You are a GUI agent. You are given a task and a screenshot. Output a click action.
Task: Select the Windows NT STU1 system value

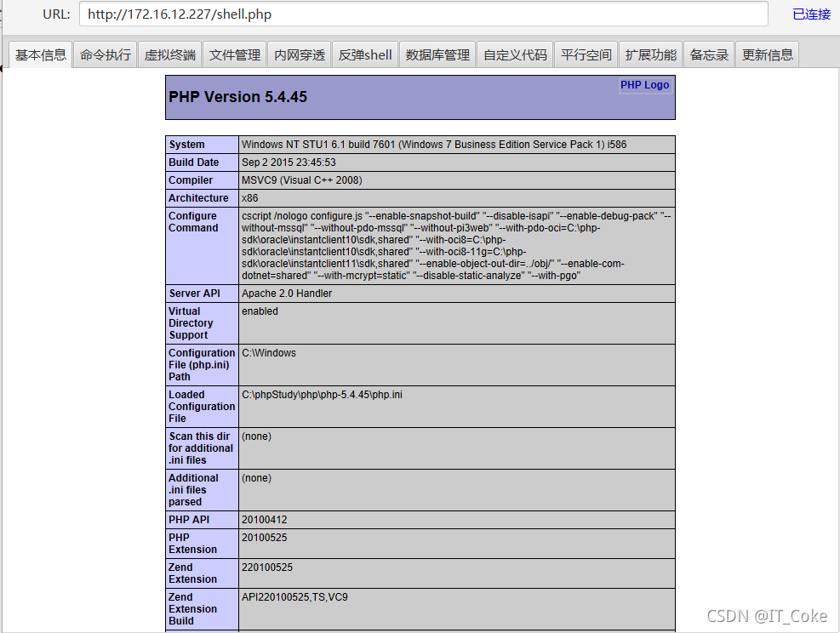coord(434,145)
